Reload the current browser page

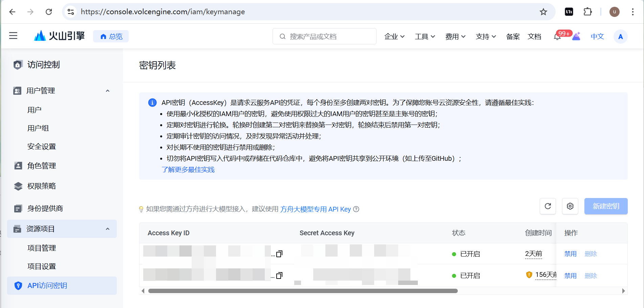pyautogui.click(x=49, y=12)
